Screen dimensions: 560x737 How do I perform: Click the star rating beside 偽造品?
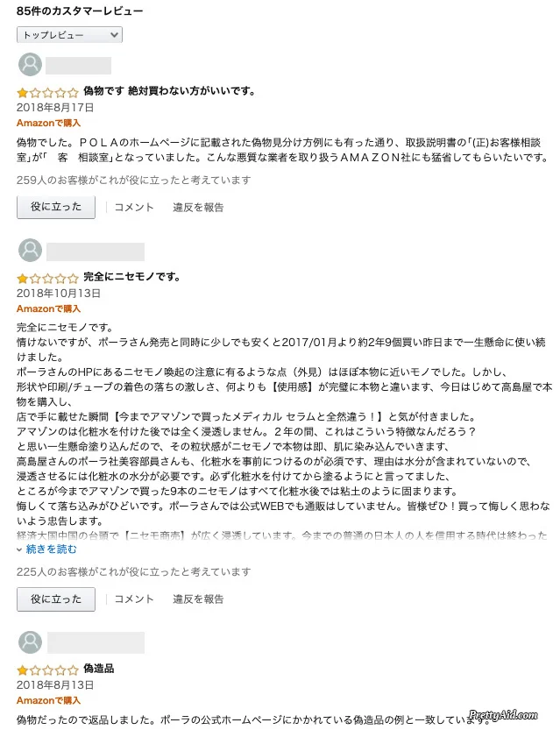tap(46, 669)
